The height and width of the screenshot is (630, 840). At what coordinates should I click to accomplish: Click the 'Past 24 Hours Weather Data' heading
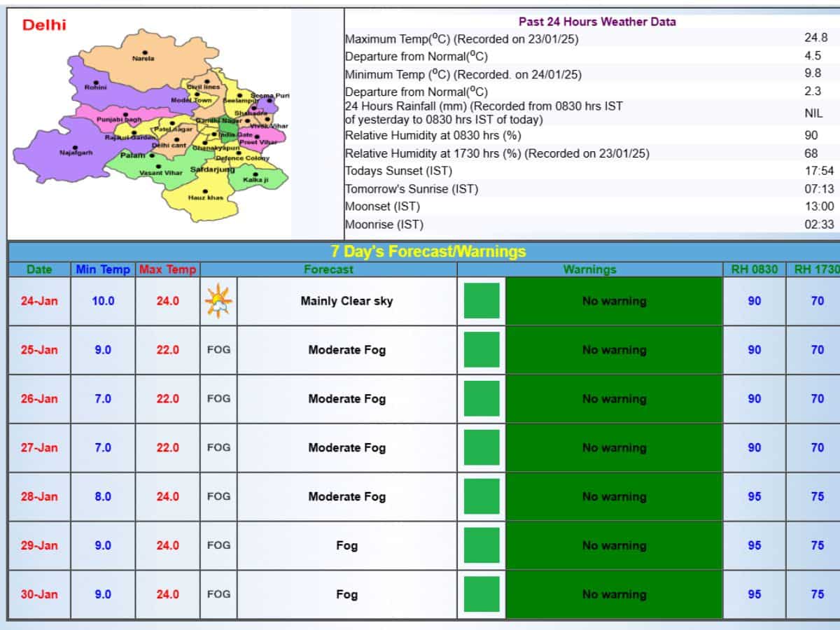tap(597, 22)
